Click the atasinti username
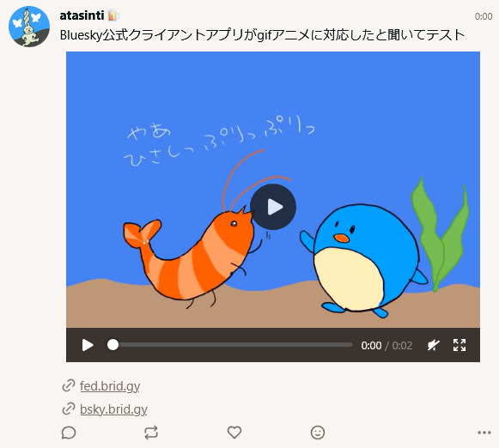The image size is (499, 448). [x=82, y=15]
